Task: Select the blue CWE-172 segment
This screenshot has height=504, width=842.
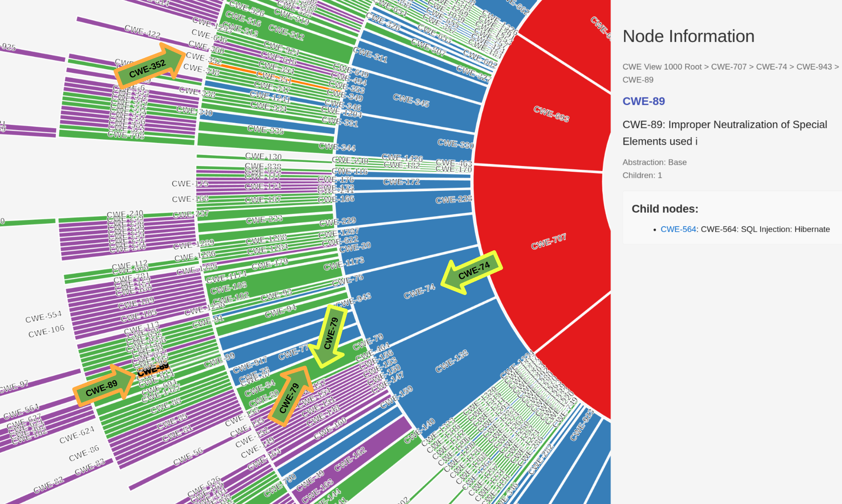Action: coord(401,182)
